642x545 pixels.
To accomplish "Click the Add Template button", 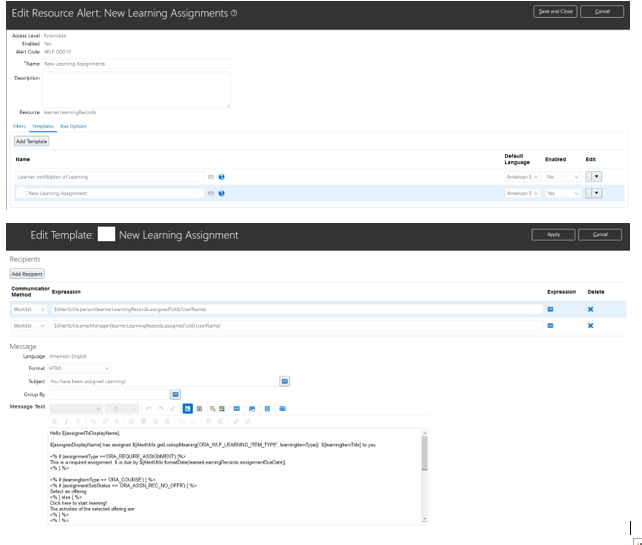I will pos(32,141).
